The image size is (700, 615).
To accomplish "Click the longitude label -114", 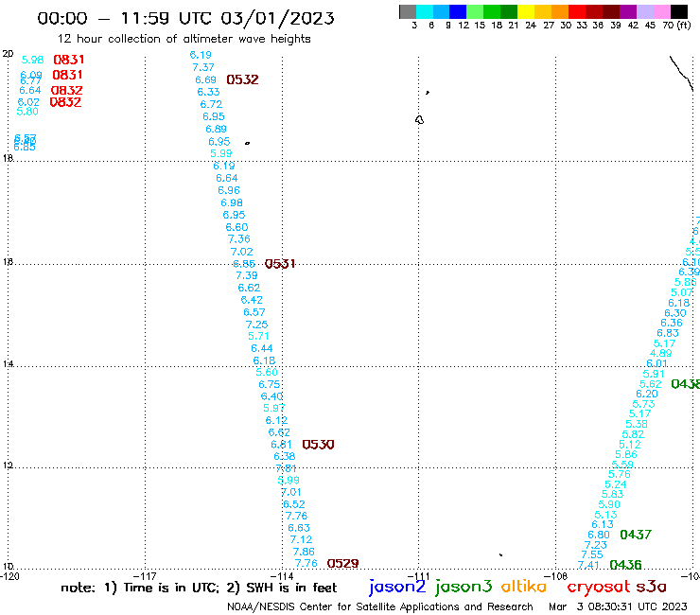I will tap(282, 576).
